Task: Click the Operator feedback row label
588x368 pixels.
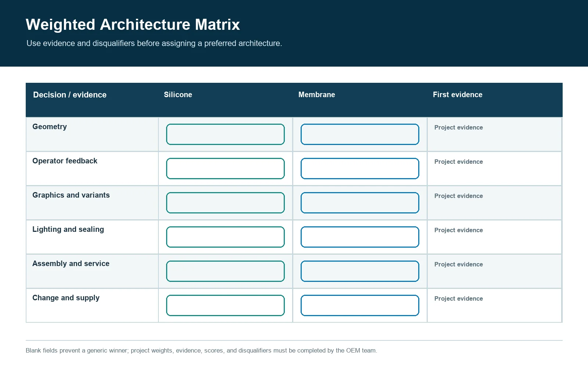Action: pos(65,161)
